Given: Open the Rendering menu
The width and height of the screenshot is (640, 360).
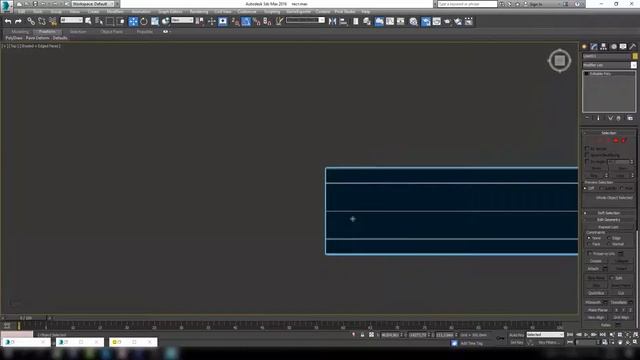Looking at the screenshot, I should pos(199,12).
